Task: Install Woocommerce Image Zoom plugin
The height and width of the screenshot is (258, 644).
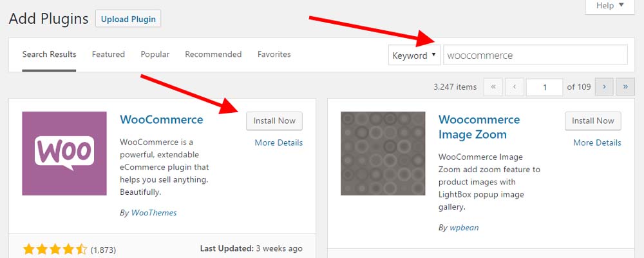Action: click(x=593, y=121)
